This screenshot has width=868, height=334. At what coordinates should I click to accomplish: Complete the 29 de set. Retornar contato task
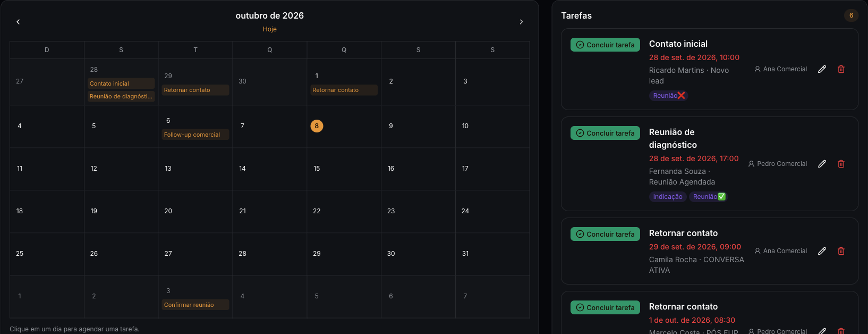pos(605,234)
